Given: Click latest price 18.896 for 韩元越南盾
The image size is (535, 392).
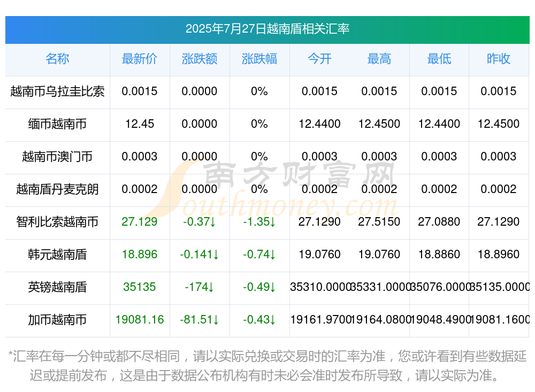Looking at the screenshot, I should coord(140,255).
